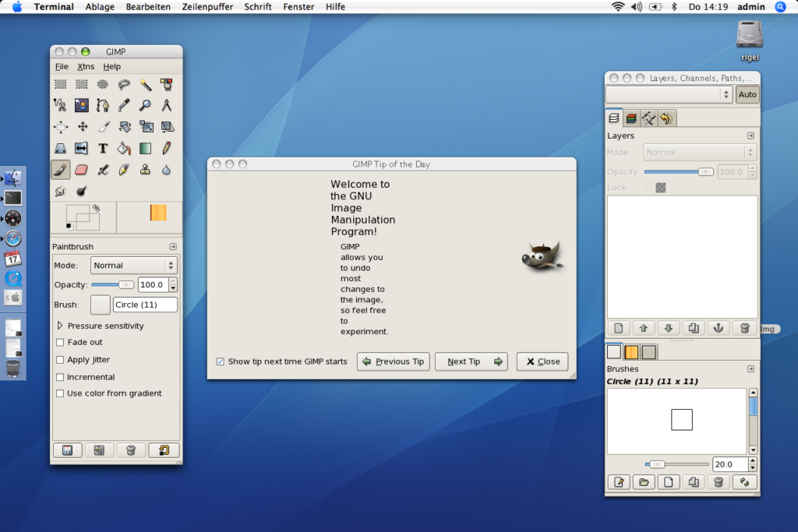The height and width of the screenshot is (532, 798).
Task: Enable the Fade out checkbox
Action: pyautogui.click(x=59, y=342)
